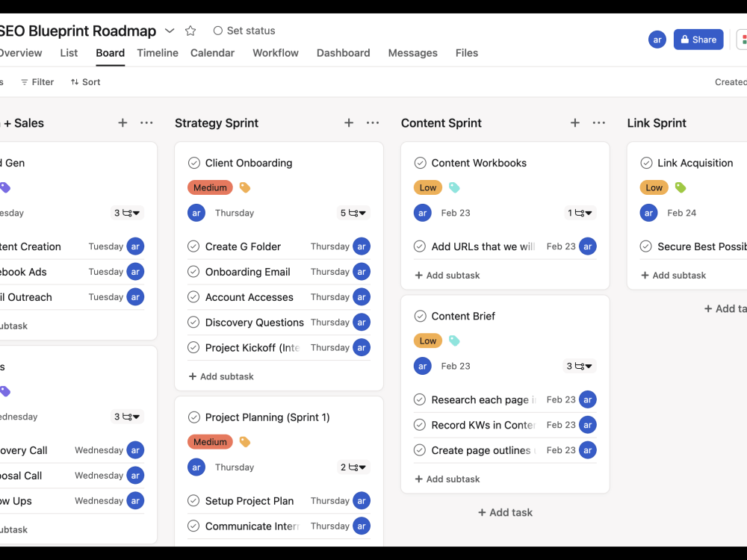Open your profile avatar in the top right
747x560 pixels.
(x=657, y=39)
